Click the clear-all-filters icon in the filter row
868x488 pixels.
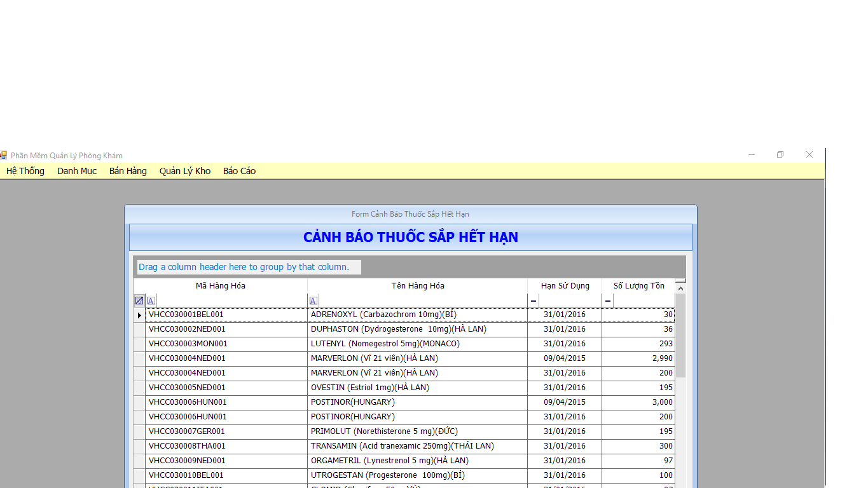click(x=139, y=301)
